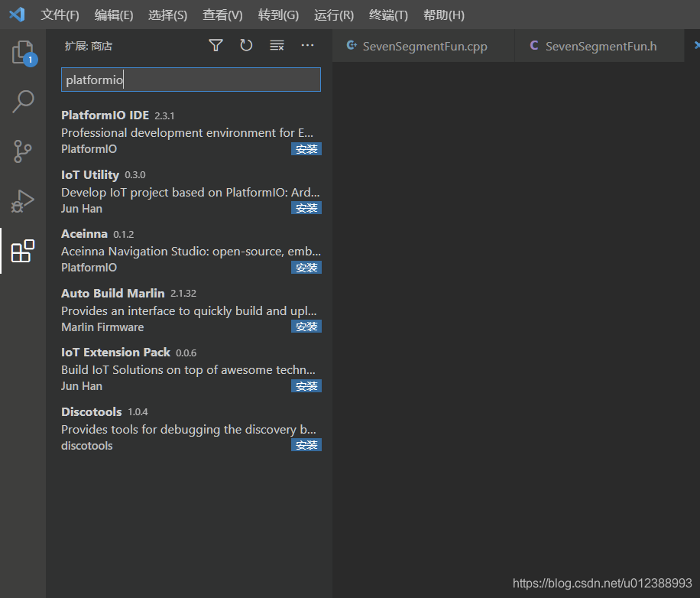
Task: Open the 编辑(E) menu
Action: [x=113, y=15]
